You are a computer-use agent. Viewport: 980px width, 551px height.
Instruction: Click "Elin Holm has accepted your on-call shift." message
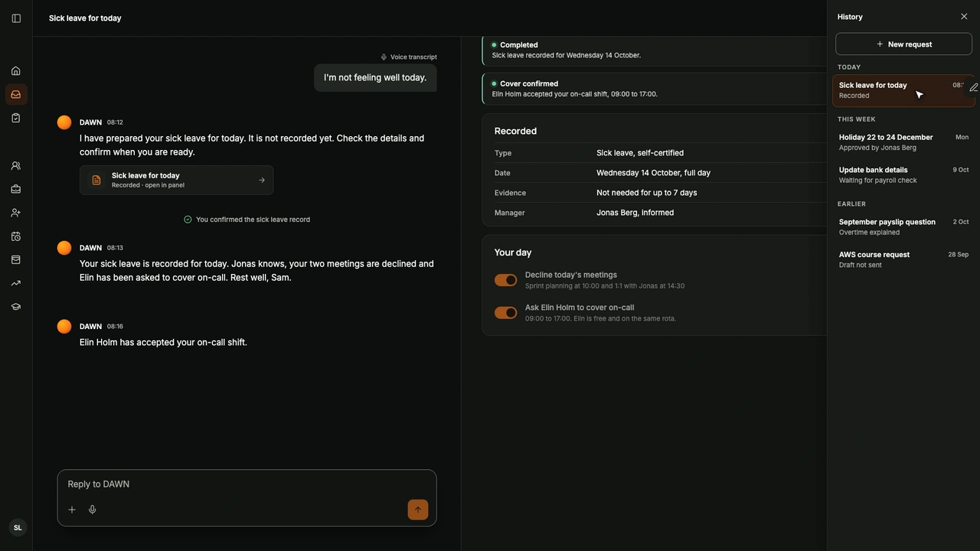[x=163, y=343]
